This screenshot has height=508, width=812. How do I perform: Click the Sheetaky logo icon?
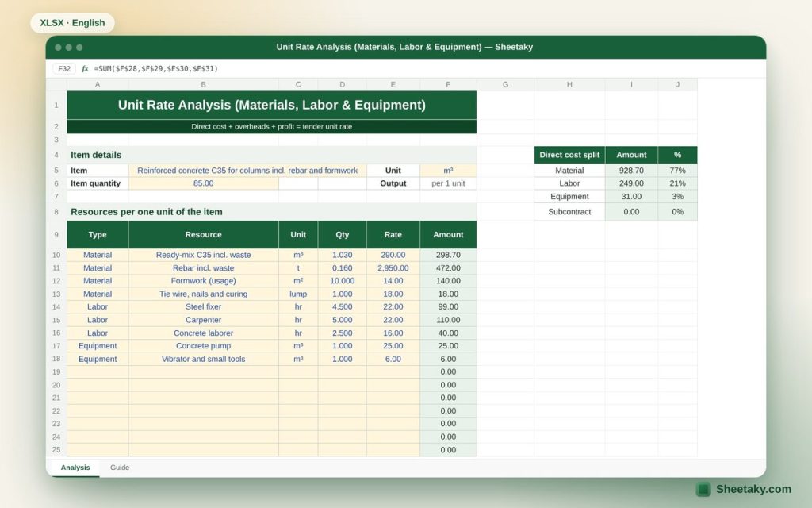[x=703, y=489]
